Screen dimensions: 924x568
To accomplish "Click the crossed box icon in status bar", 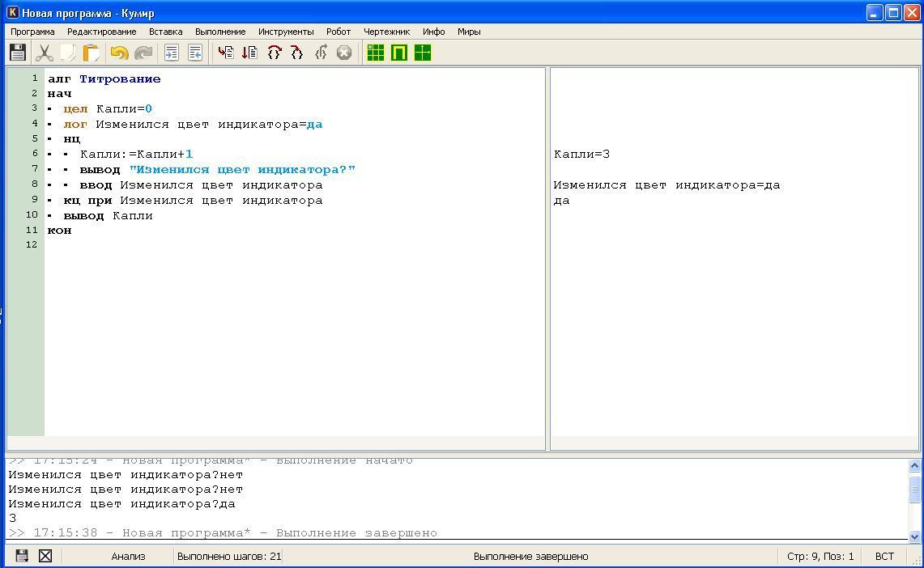I will pos(45,556).
